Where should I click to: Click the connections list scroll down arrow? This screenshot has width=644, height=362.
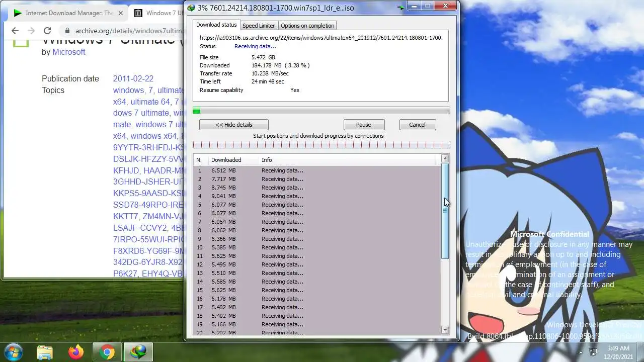[x=445, y=330]
